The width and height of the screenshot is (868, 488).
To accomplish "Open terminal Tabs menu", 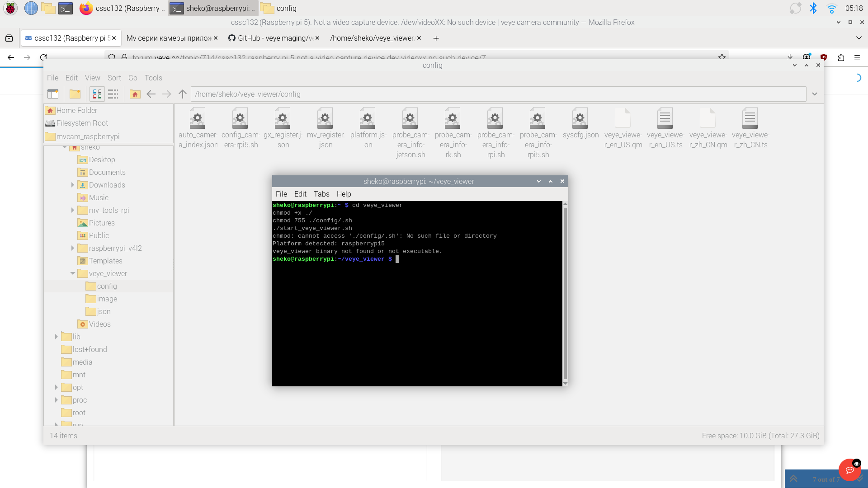I will [321, 194].
